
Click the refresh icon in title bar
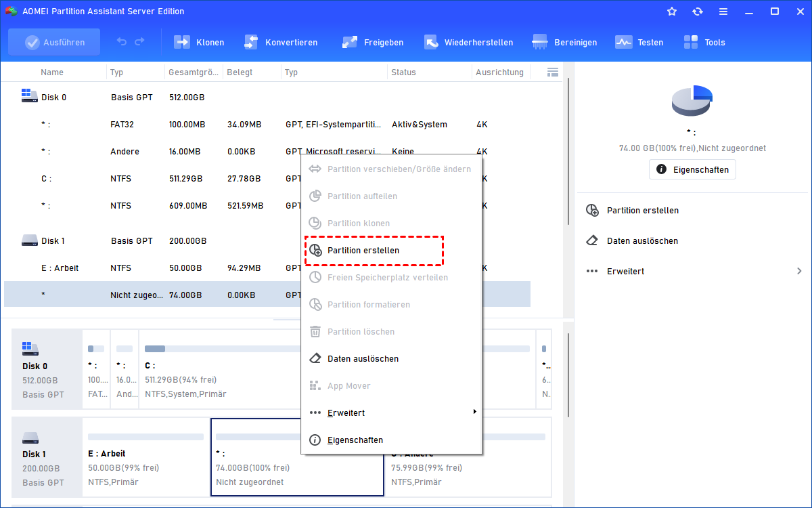tap(698, 12)
